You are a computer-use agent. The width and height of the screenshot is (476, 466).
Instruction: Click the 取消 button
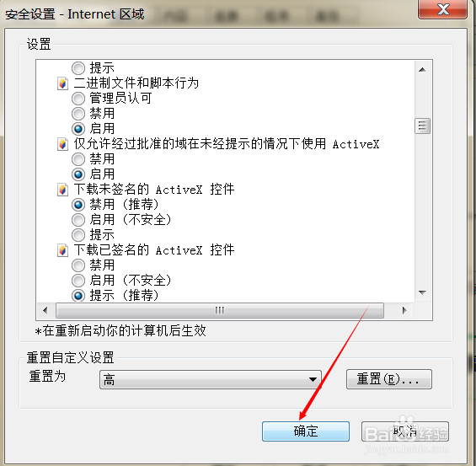point(405,431)
